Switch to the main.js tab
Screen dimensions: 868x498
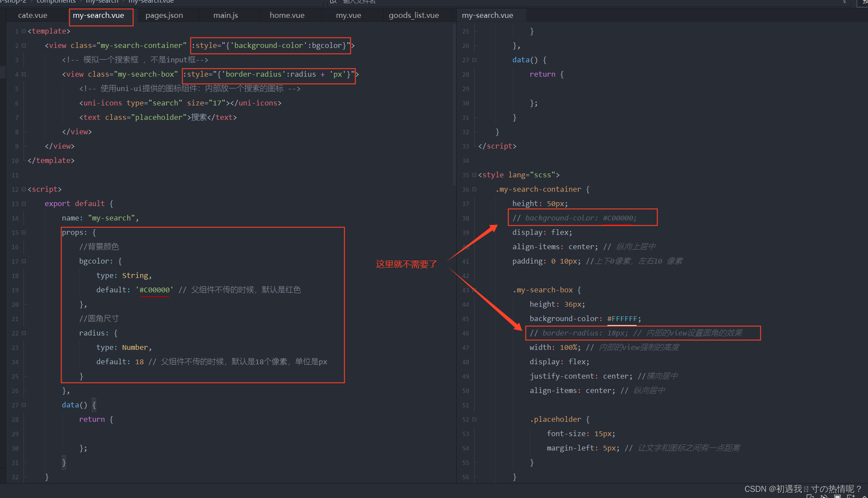coord(226,15)
